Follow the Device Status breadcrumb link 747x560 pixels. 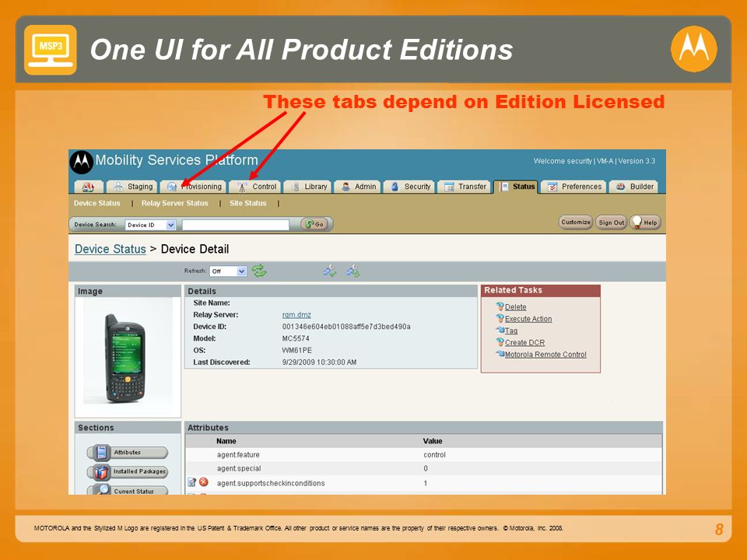[110, 249]
